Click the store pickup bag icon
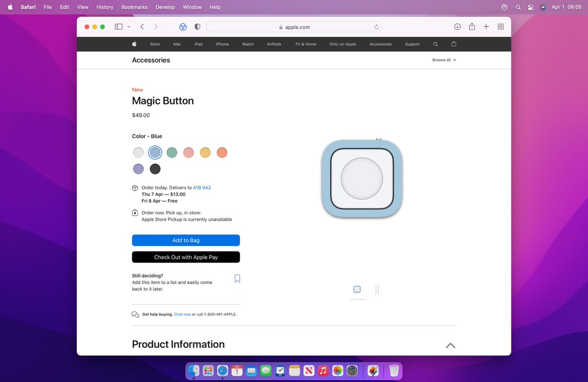Screen dimensions: 588x382 [x=135, y=213]
